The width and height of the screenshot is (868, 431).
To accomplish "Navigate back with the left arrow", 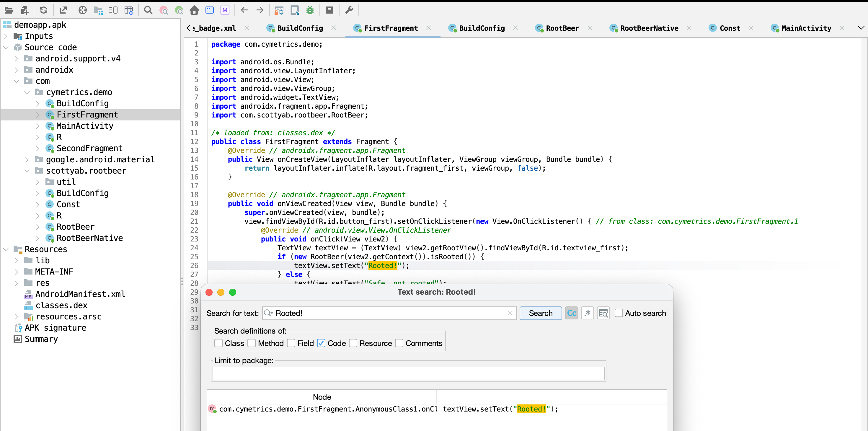I will [244, 10].
